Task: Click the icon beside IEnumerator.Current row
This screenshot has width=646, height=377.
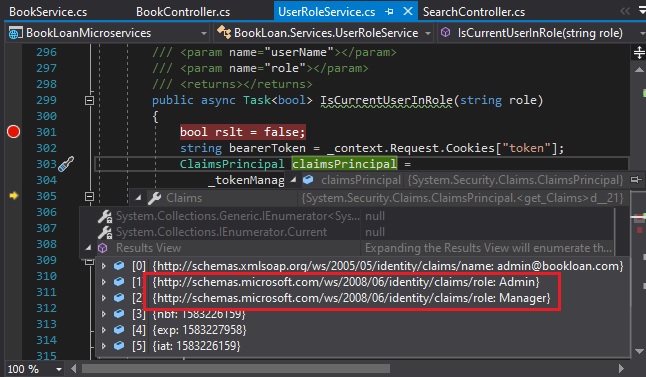Action: (x=105, y=232)
